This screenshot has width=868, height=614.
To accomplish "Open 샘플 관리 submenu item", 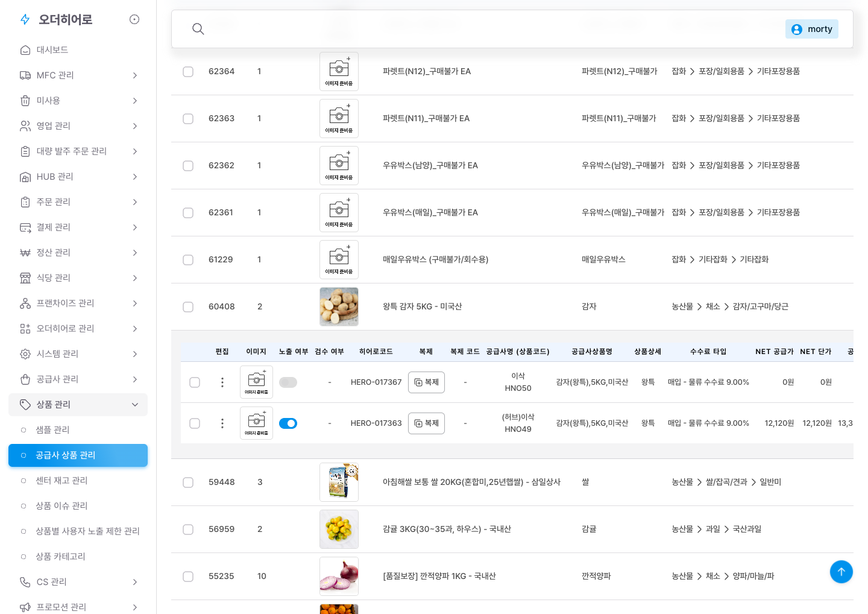I will (78, 430).
